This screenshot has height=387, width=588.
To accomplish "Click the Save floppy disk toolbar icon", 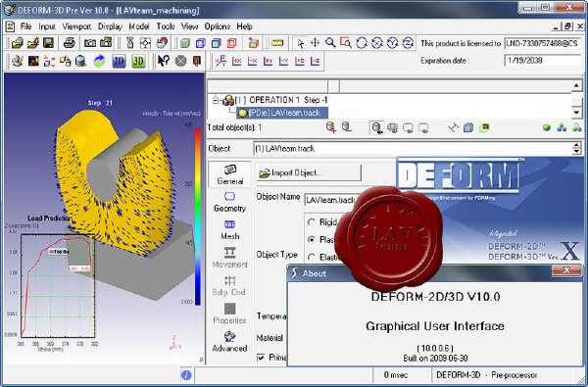I will [48, 43].
